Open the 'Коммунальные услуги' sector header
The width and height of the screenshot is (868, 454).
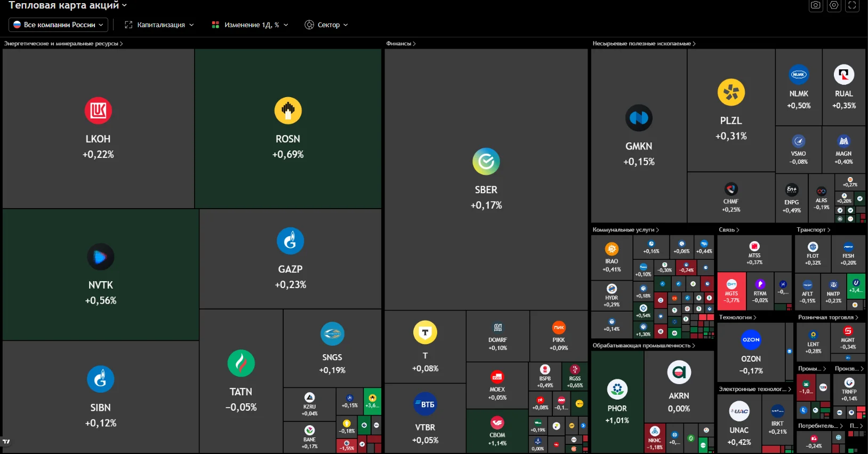click(x=626, y=230)
